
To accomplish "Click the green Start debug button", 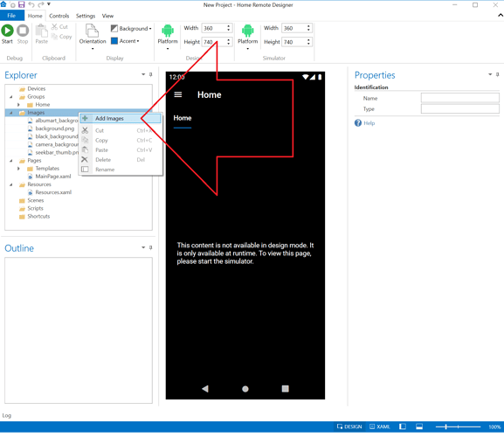I will coord(7,31).
